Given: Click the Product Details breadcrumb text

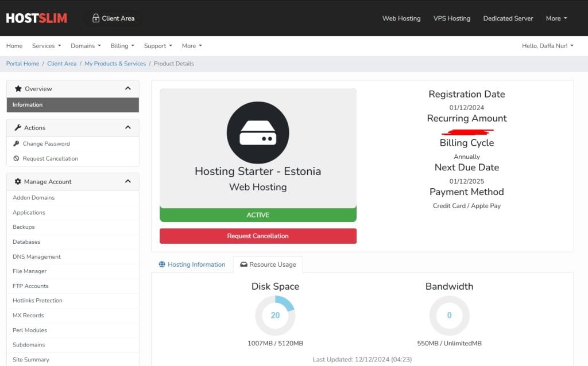Looking at the screenshot, I should coord(173,64).
